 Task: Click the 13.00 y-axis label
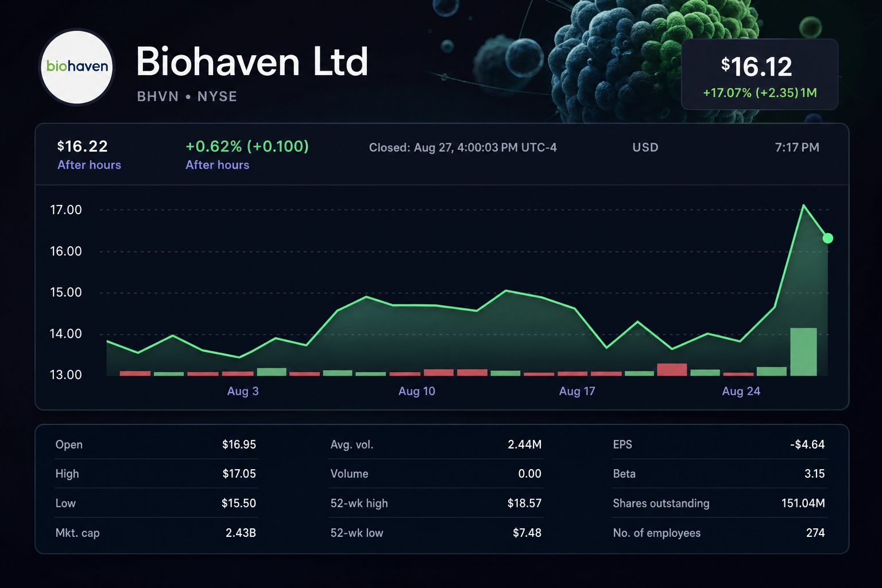(x=66, y=375)
